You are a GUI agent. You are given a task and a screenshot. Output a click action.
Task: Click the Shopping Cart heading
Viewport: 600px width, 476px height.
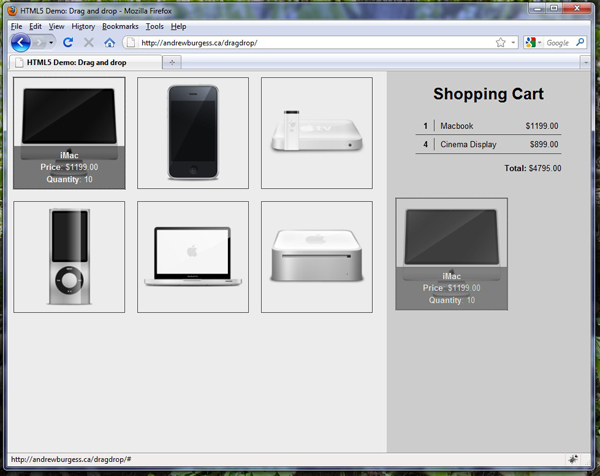click(x=488, y=94)
